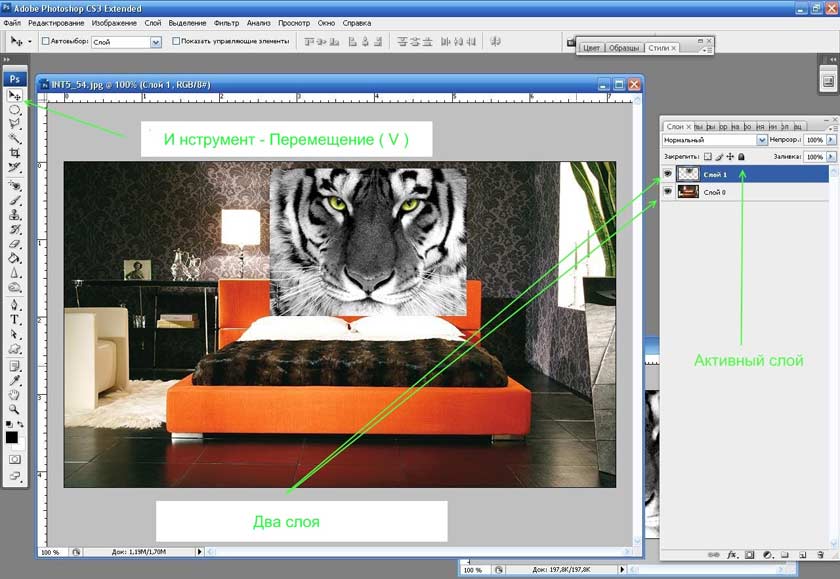Click the fx layer style icon
The height and width of the screenshot is (579, 840).
coord(732,553)
